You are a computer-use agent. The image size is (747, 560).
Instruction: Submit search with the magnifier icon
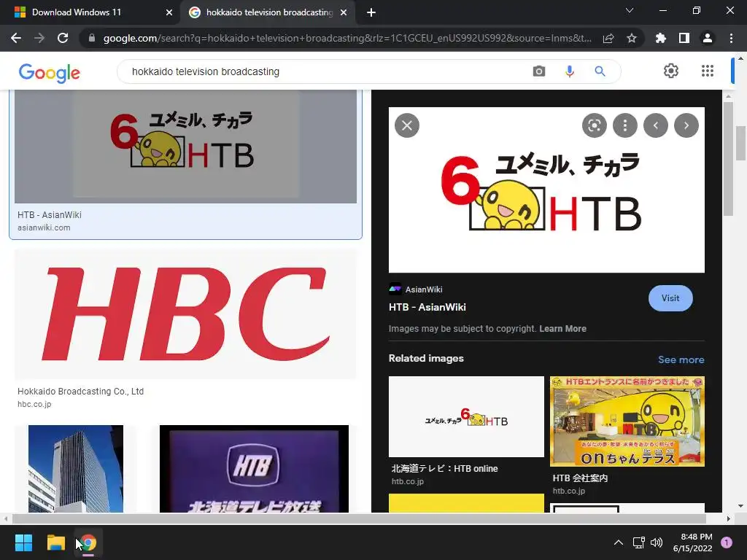[600, 71]
